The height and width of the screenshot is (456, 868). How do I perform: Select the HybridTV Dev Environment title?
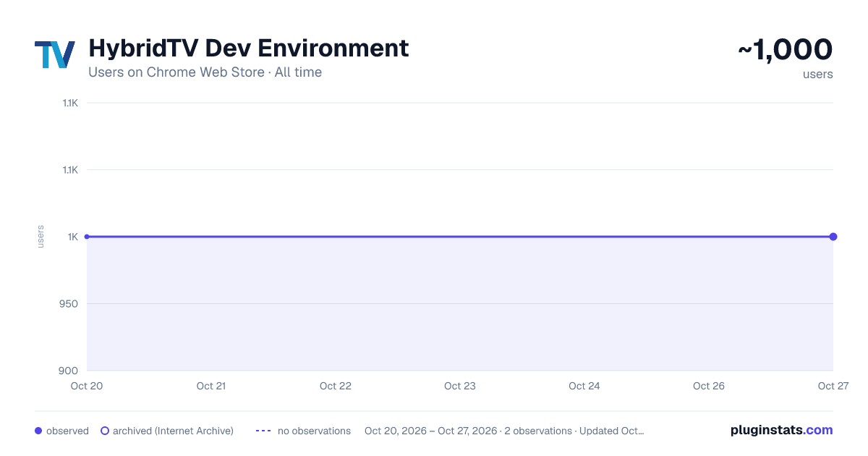[x=248, y=48]
